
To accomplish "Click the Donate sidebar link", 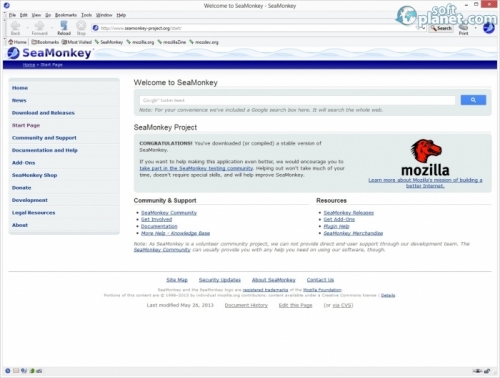I will [x=21, y=188].
